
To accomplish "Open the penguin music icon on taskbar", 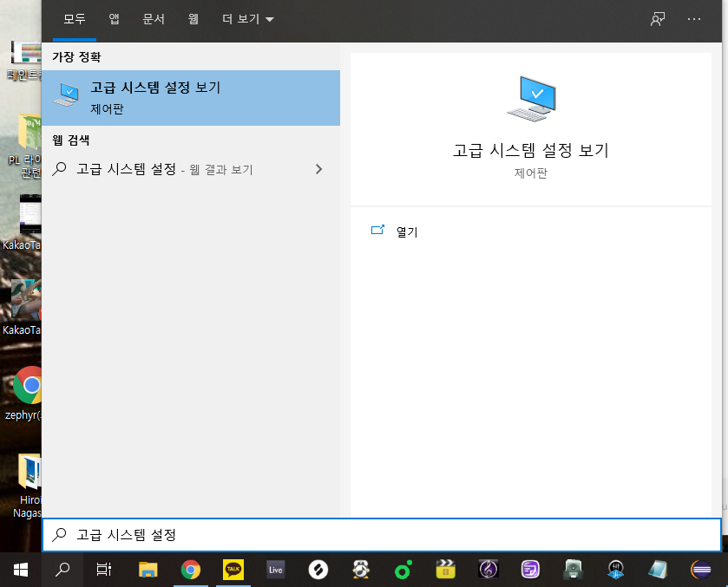I will pyautogui.click(x=361, y=570).
